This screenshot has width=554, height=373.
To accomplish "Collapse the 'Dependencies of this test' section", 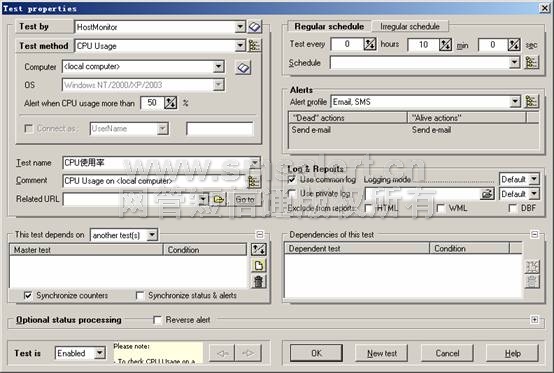I will 535,235.
